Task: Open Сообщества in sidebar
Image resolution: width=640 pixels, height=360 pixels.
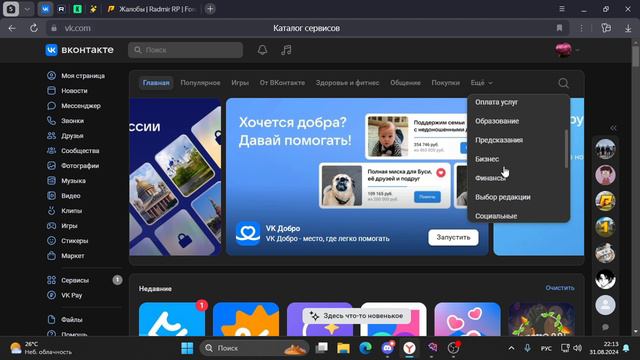Action: [73, 151]
